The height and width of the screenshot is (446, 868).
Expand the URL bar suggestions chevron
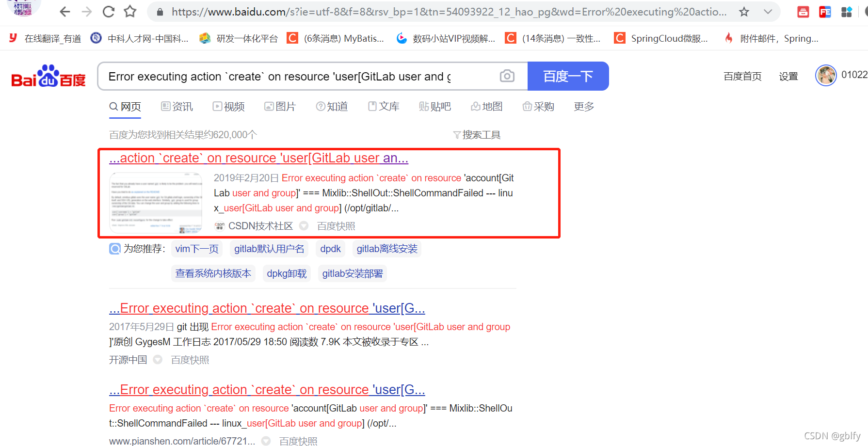tap(767, 12)
